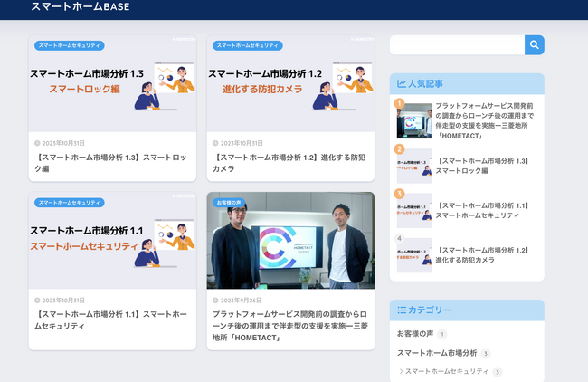
Task: Open title 【スマートホーム市場分析 1.3】スマートロック編 in card
Action: (110, 163)
